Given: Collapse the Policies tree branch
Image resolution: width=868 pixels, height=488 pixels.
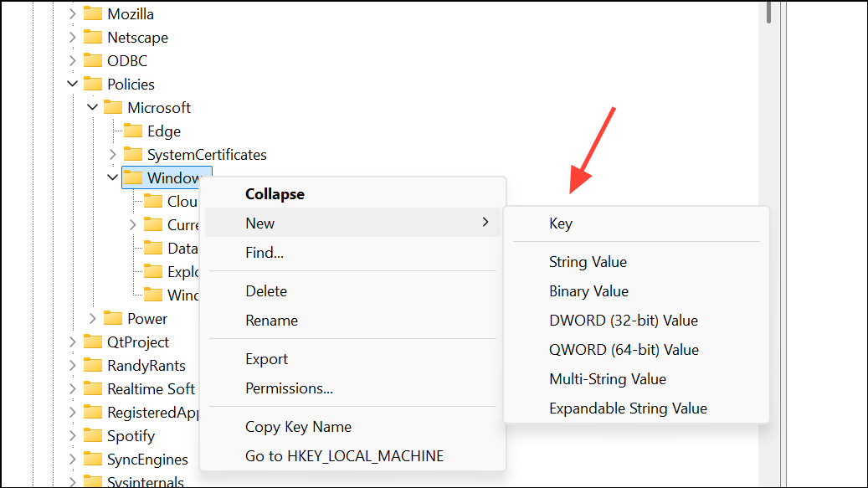Looking at the screenshot, I should click(72, 84).
